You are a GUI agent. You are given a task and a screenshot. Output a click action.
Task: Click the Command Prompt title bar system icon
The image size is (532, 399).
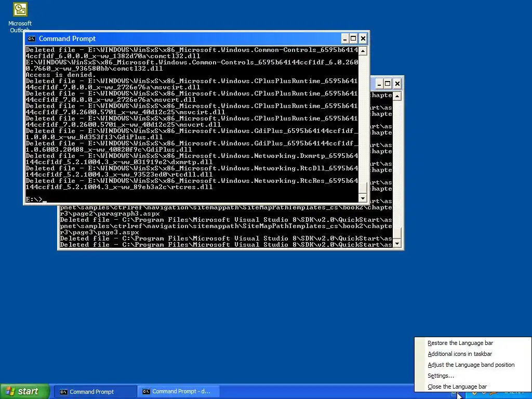click(32, 38)
